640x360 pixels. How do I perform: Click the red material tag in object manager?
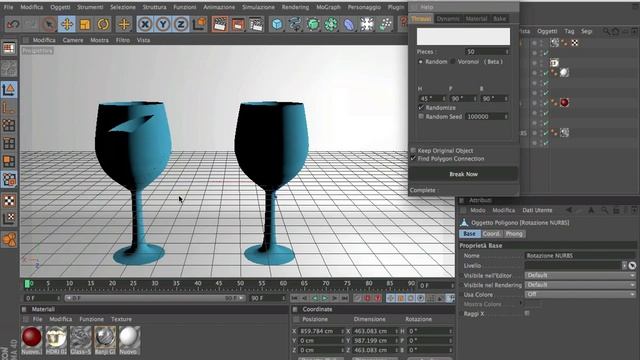[564, 102]
